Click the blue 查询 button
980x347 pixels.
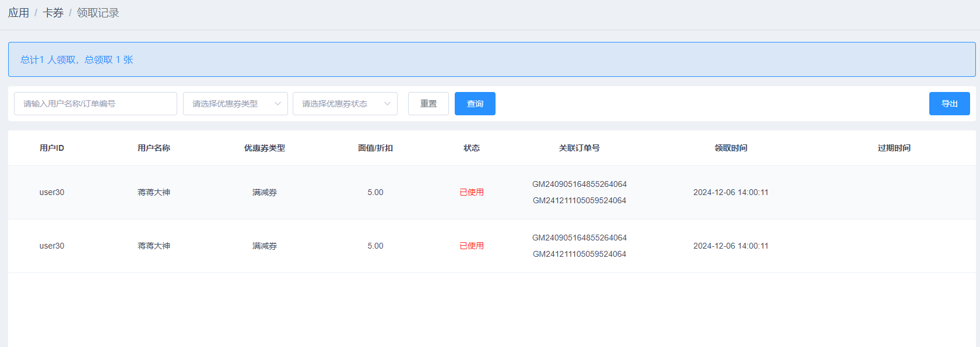tap(475, 104)
